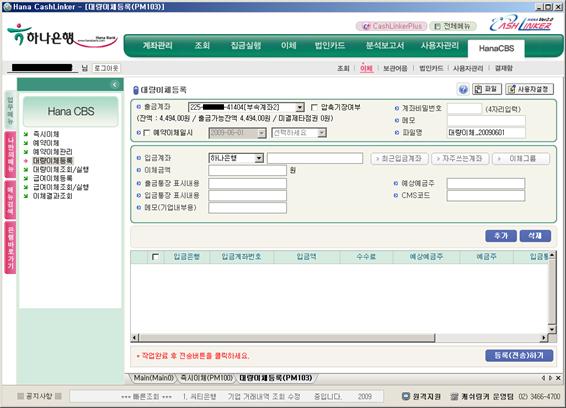The height and width of the screenshot is (408, 566).
Task: Select 예약이체 in sidebar
Action: click(x=46, y=143)
